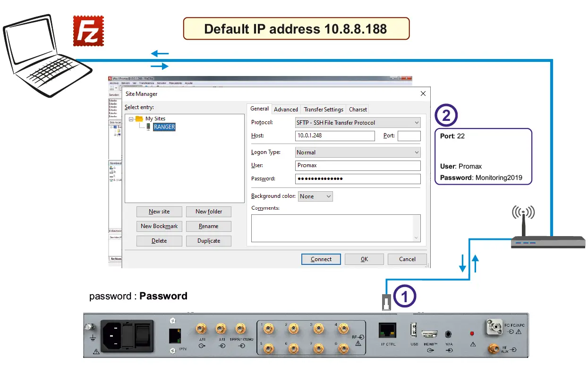
Task: Open Marcadores menu in FileZilla window
Action: 176,83
